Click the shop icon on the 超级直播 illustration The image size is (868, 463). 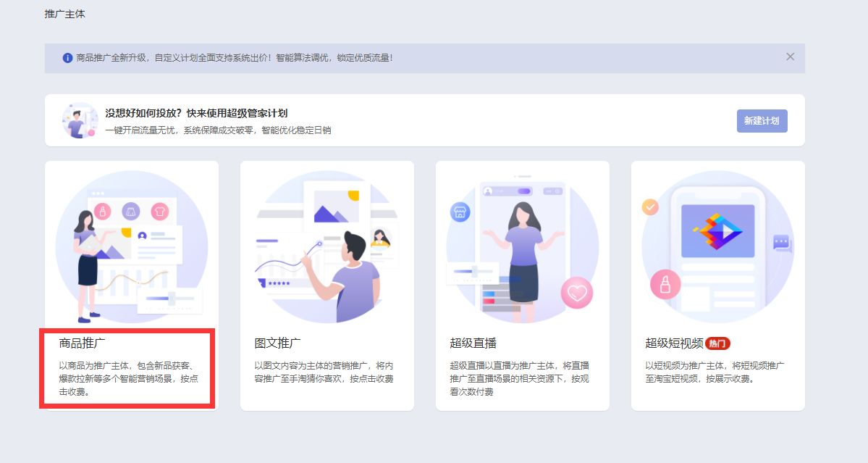[459, 212]
